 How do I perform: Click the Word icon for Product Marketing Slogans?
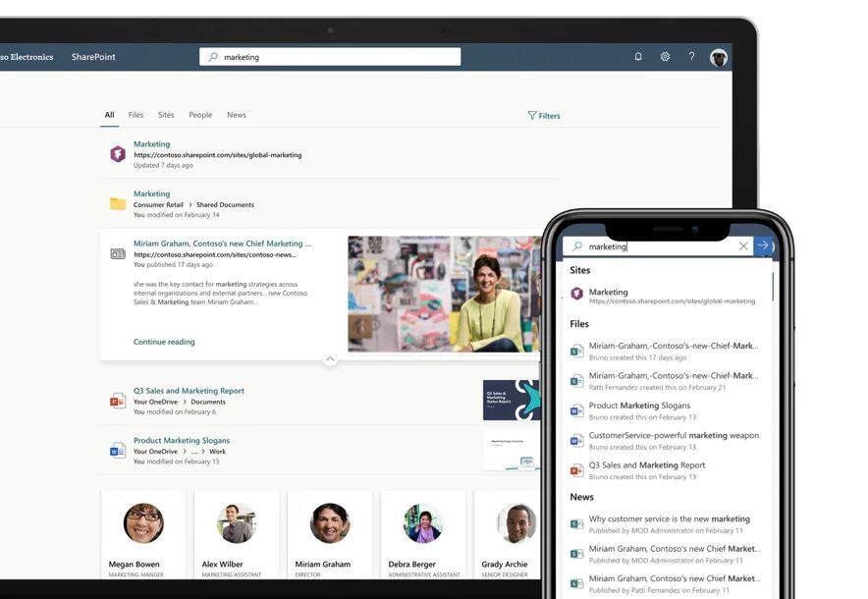point(118,451)
